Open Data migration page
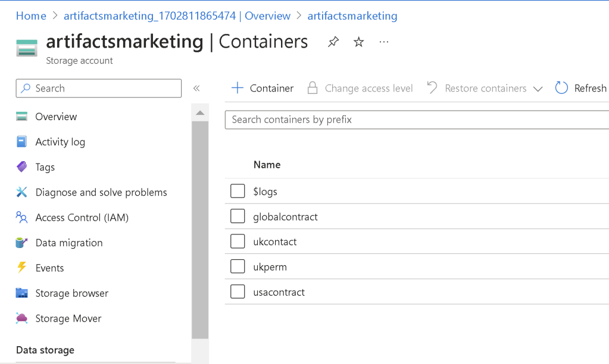The height and width of the screenshot is (364, 609). pyautogui.click(x=69, y=243)
